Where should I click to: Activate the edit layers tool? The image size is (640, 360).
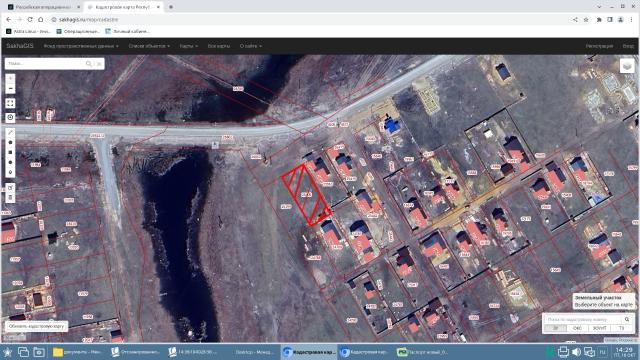click(x=11, y=188)
